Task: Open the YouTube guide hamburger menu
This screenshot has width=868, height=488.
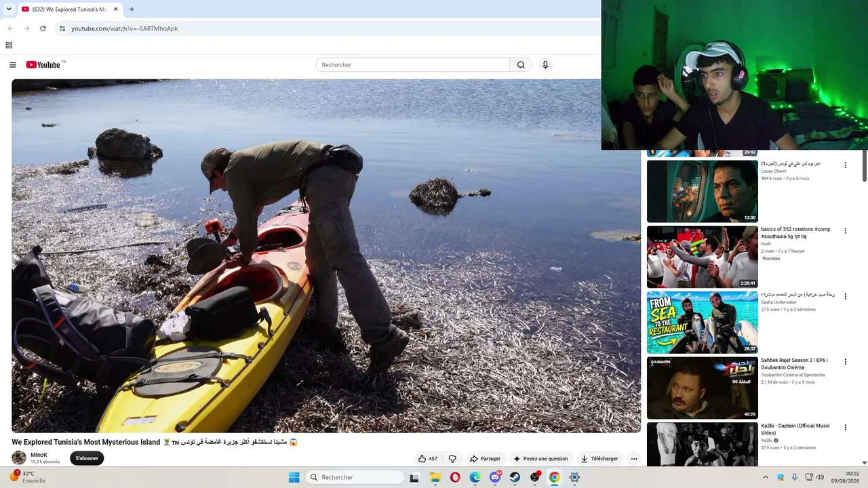Action: (x=13, y=65)
